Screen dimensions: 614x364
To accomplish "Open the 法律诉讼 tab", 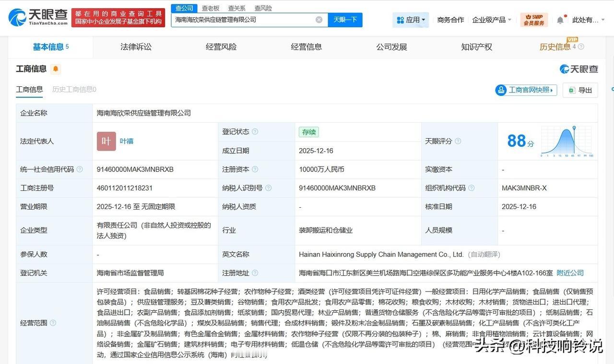I will pyautogui.click(x=136, y=47).
